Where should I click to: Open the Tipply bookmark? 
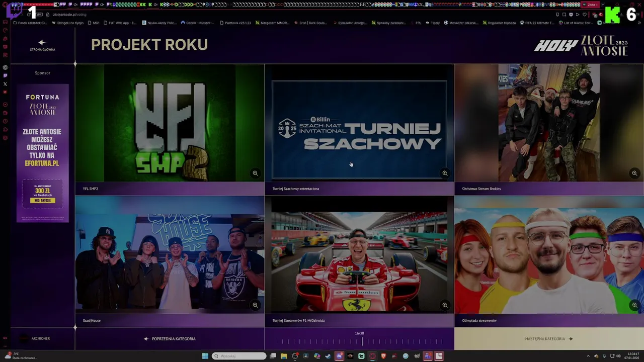433,23
